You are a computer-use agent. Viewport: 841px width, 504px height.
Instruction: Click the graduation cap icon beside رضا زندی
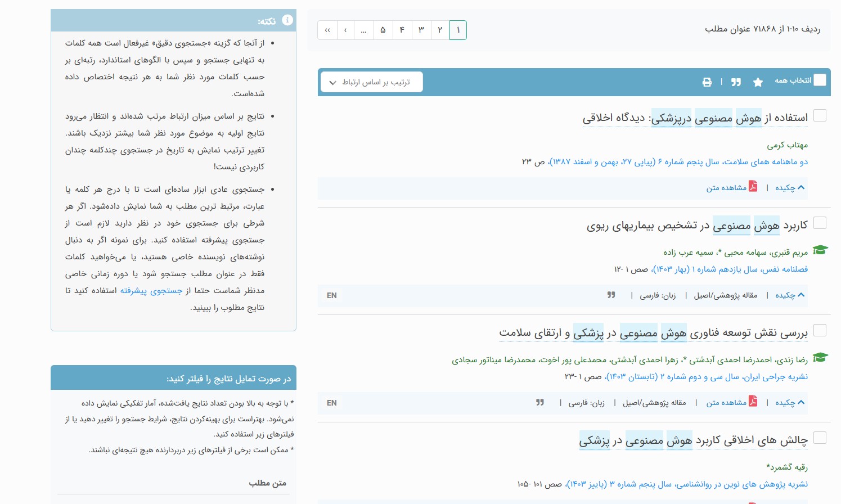820,357
